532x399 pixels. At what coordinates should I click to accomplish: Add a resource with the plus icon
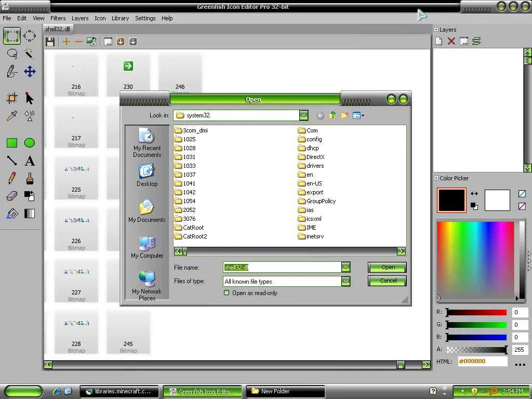point(66,42)
